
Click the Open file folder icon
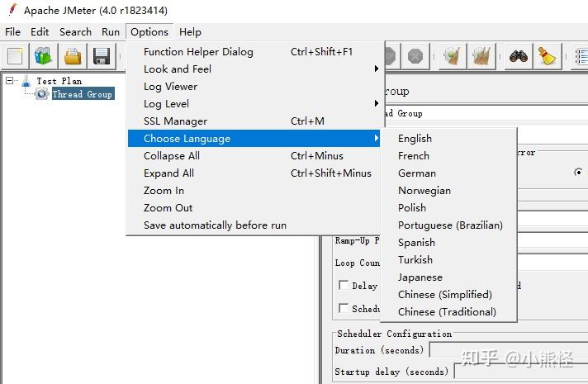pyautogui.click(x=73, y=56)
